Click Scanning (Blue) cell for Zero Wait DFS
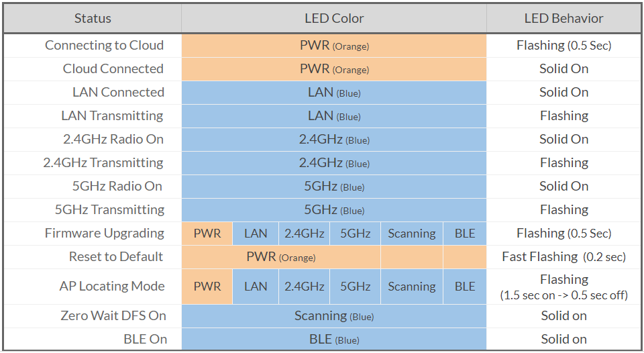The width and height of the screenshot is (644, 353). [334, 316]
